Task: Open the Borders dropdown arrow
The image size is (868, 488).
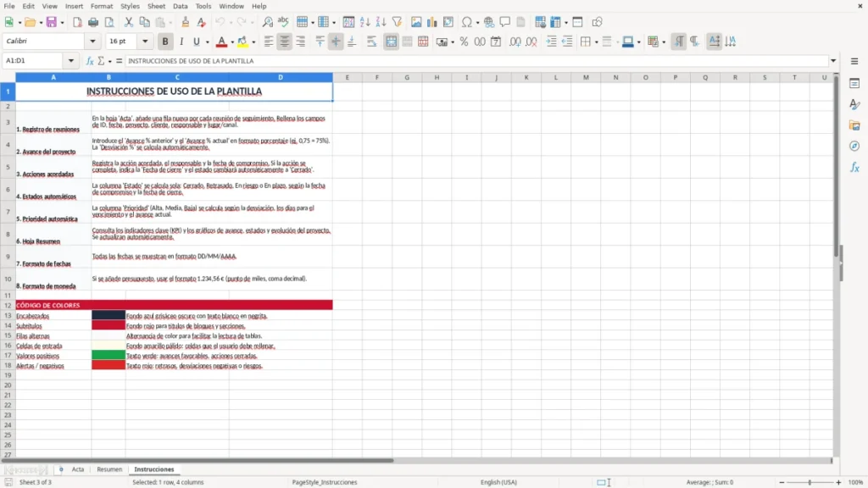Action: [596, 42]
